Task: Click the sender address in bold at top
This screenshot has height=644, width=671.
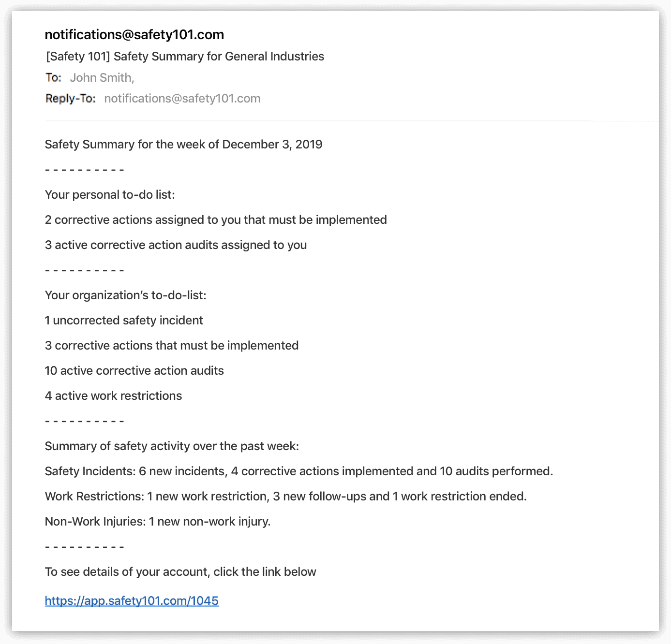Action: point(134,35)
